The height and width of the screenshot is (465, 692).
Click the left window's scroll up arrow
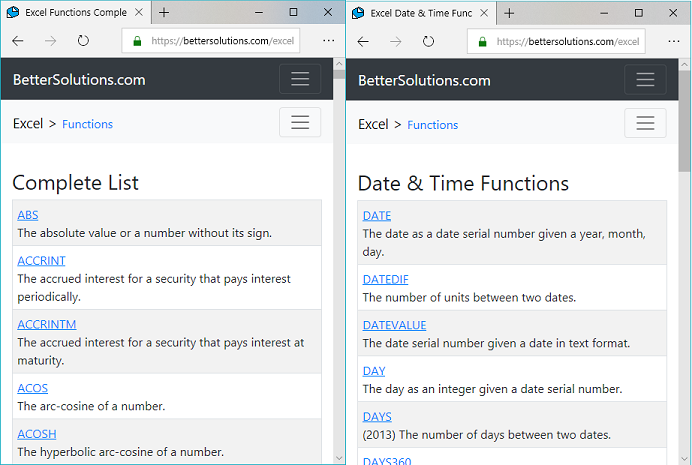339,64
